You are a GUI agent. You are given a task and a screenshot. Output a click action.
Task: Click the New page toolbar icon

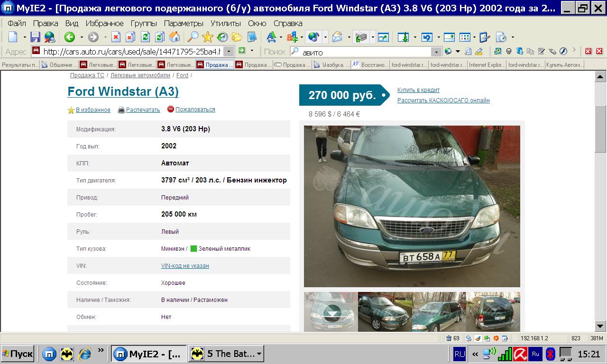pyautogui.click(x=13, y=37)
